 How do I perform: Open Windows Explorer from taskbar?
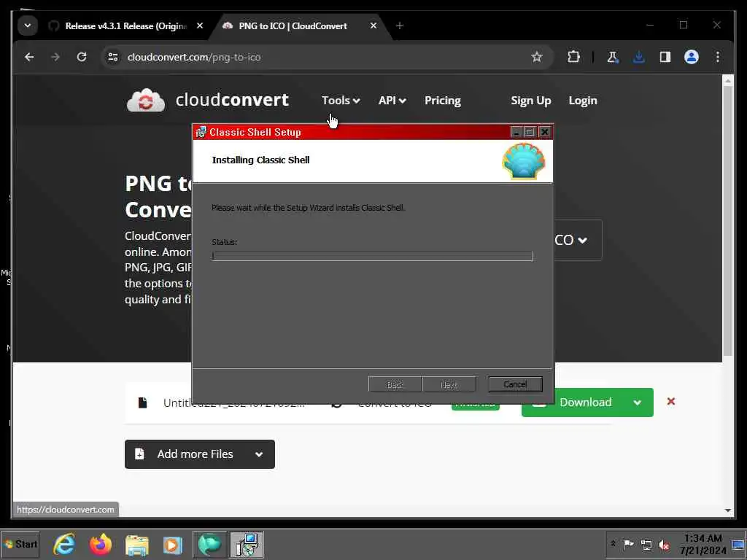(x=136, y=544)
